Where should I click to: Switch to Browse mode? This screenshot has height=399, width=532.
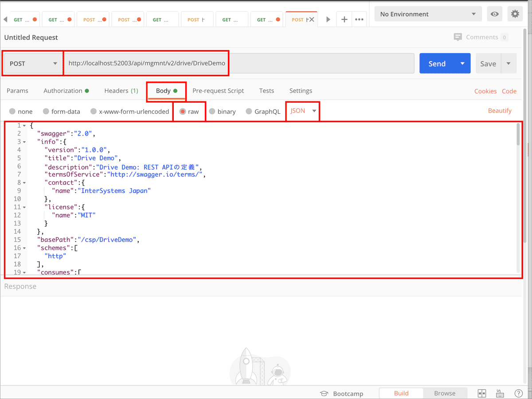click(x=445, y=393)
